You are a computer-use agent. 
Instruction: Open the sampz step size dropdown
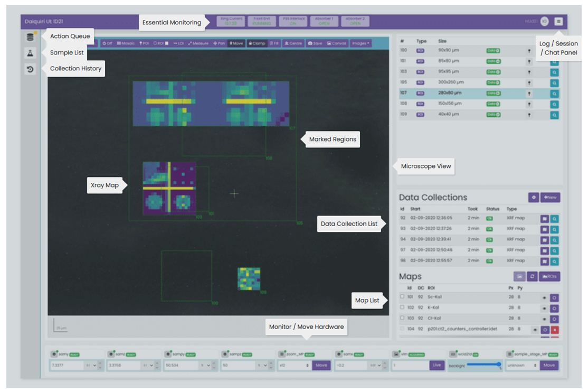tap(262, 366)
